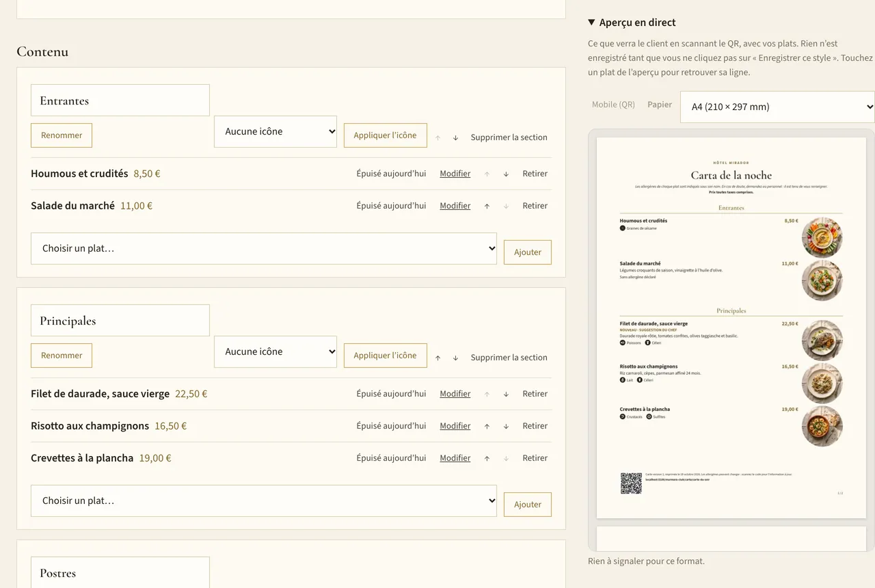Move Risotto aux champignons down
Image resolution: width=875 pixels, height=588 pixels.
pyautogui.click(x=506, y=426)
